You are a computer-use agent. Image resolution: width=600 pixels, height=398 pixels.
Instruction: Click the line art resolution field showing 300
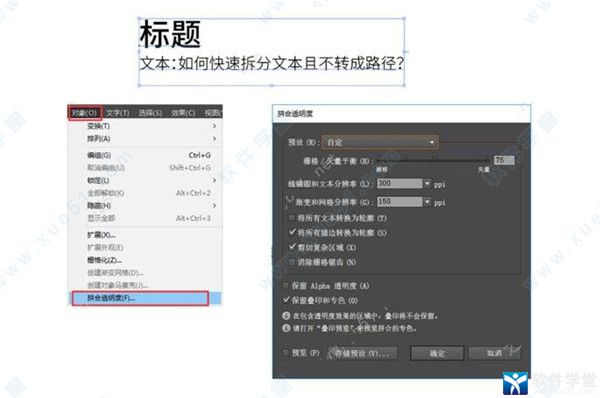(x=399, y=184)
